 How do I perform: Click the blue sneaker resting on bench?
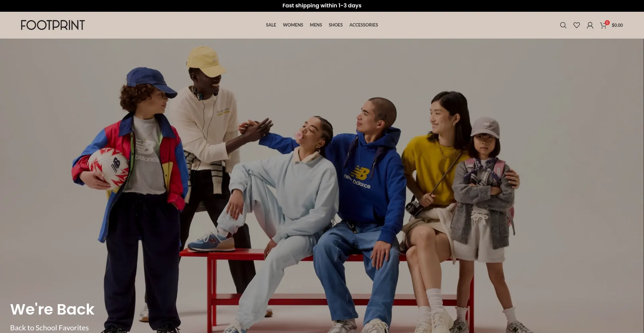(211, 242)
